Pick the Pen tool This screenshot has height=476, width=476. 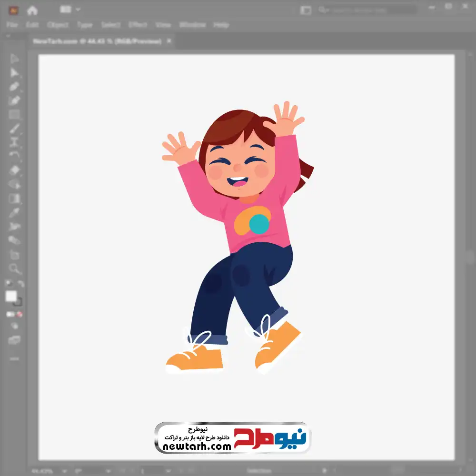coord(14,87)
